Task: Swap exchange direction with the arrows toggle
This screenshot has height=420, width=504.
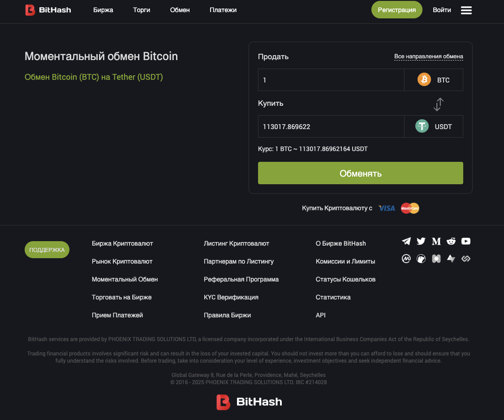Action: coord(438,104)
